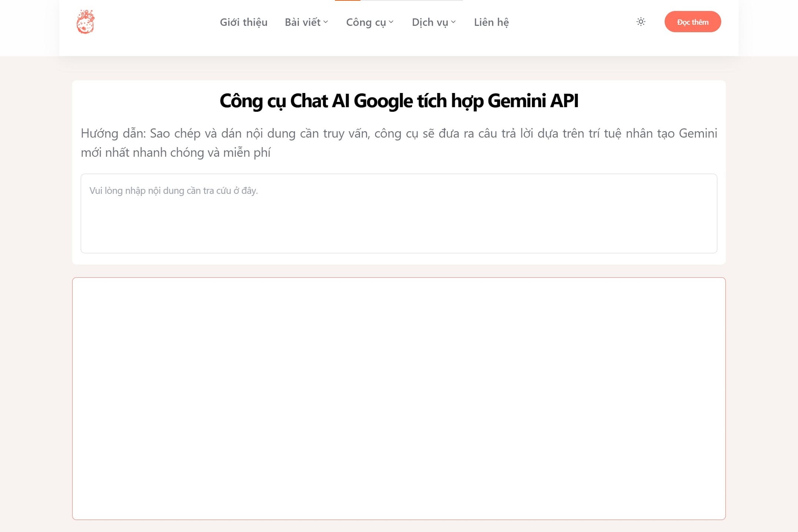Viewport: 798px width, 532px height.
Task: Open the Giới thiệu page
Action: coord(243,22)
